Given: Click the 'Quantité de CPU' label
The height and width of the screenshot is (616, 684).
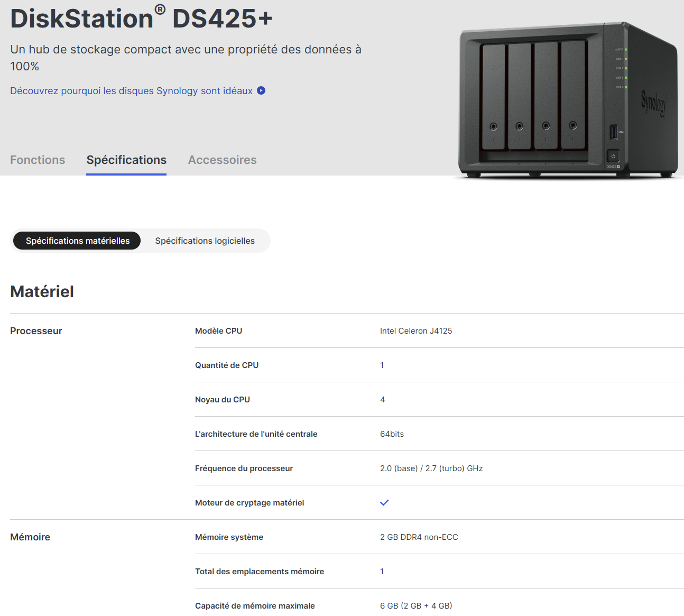Looking at the screenshot, I should [227, 365].
